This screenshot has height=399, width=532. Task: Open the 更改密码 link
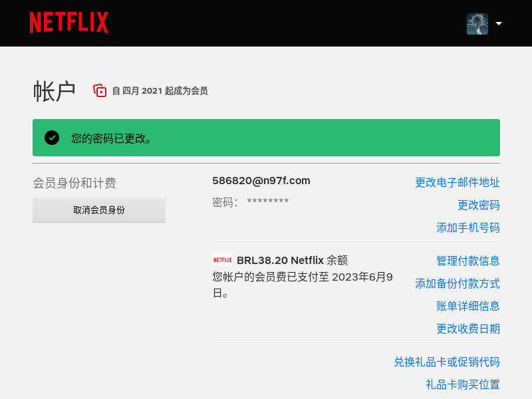coord(478,205)
